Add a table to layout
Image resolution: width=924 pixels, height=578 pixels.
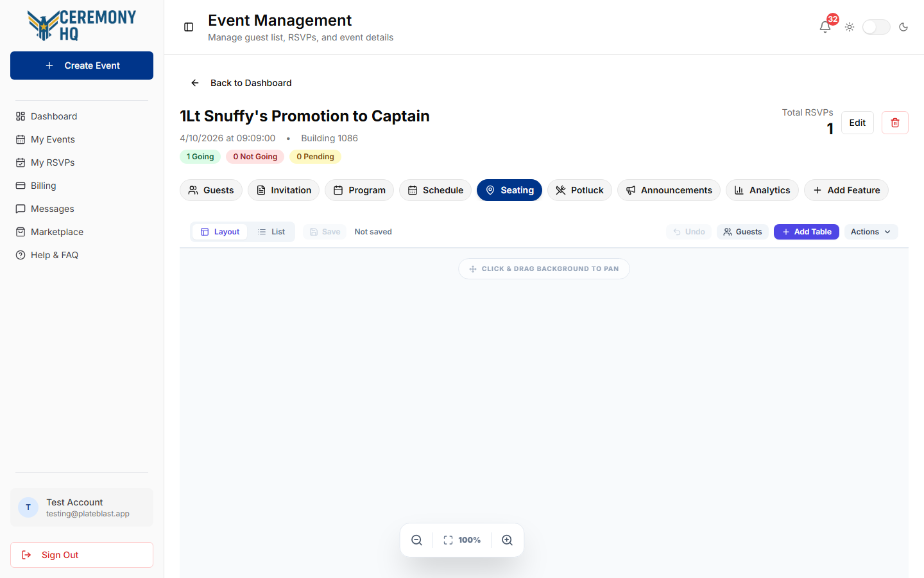(807, 232)
